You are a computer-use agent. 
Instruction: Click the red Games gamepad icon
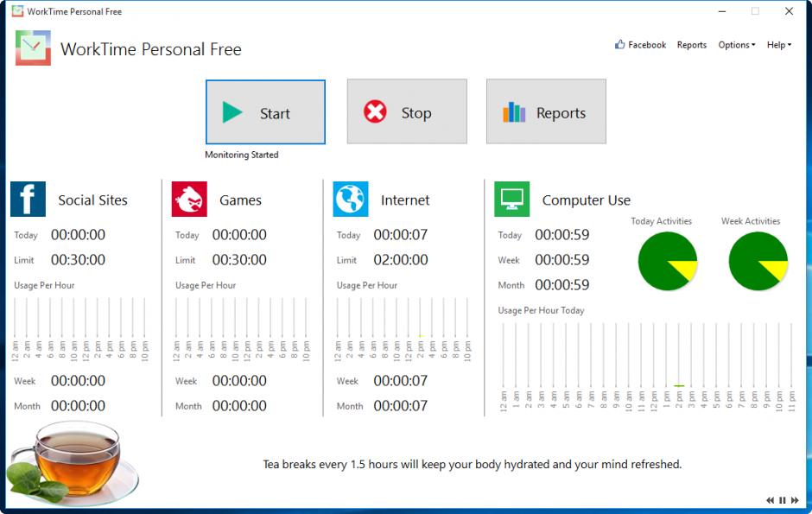188,199
